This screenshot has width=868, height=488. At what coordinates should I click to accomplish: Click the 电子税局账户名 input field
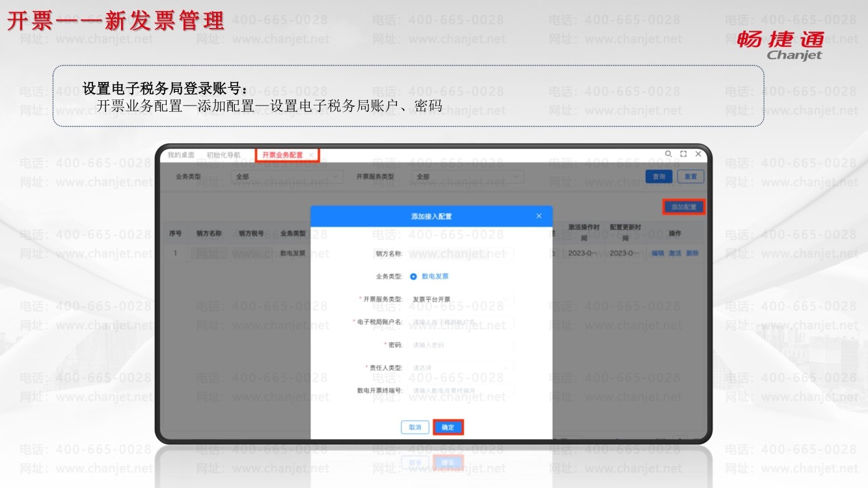point(461,322)
